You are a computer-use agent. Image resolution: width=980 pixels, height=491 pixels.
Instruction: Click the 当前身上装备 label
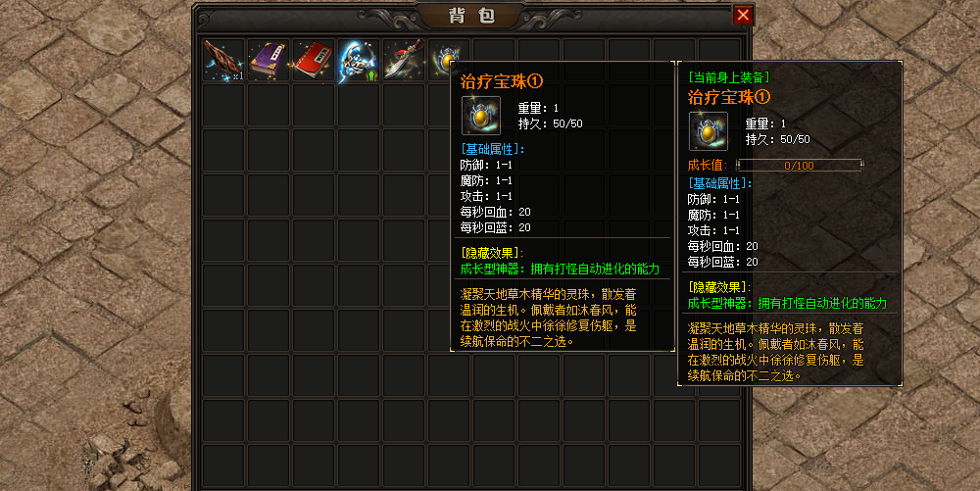click(x=728, y=77)
